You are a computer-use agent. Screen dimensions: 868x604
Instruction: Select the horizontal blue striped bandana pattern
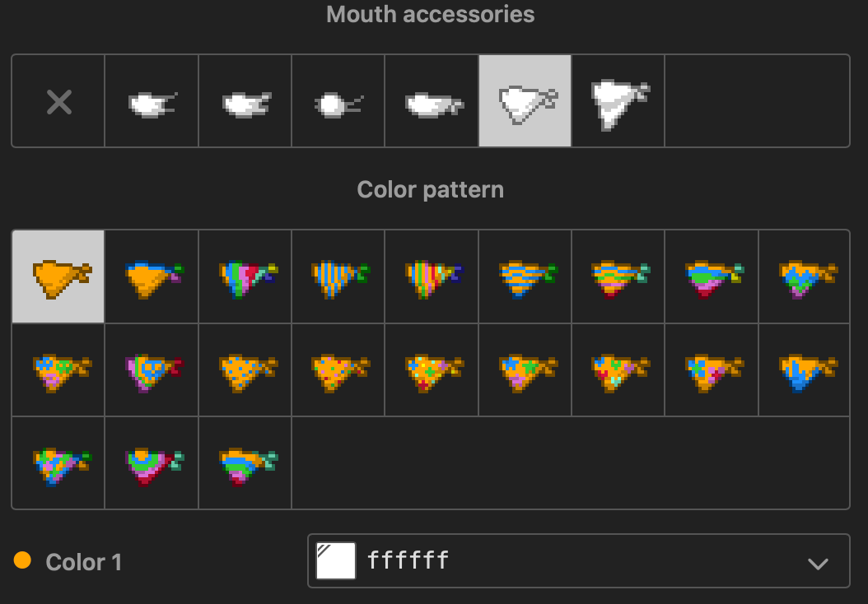pyautogui.click(x=525, y=276)
